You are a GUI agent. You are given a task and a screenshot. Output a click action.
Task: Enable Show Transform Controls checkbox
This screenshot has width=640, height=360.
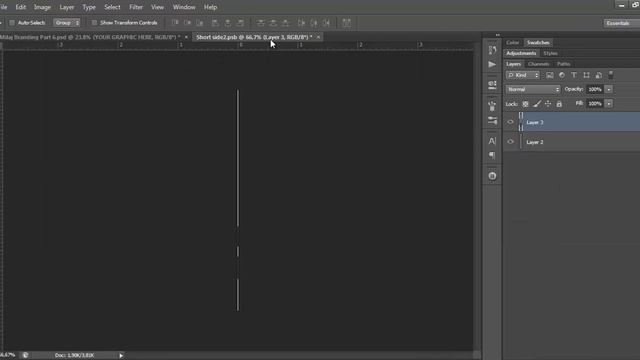coord(94,23)
